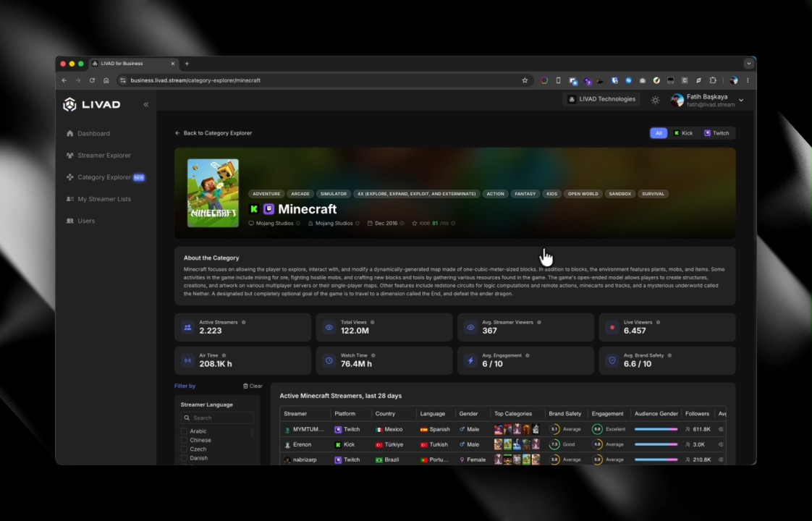Open the Fatih Başkaya account dropdown chevron
Viewport: 812px width, 521px height.
tap(741, 101)
